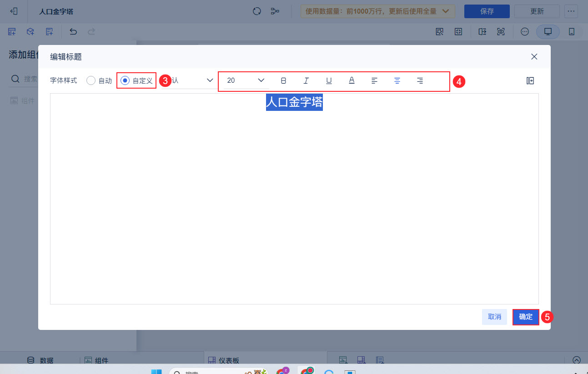
Task: Apply italic style to the title
Action: pos(306,80)
